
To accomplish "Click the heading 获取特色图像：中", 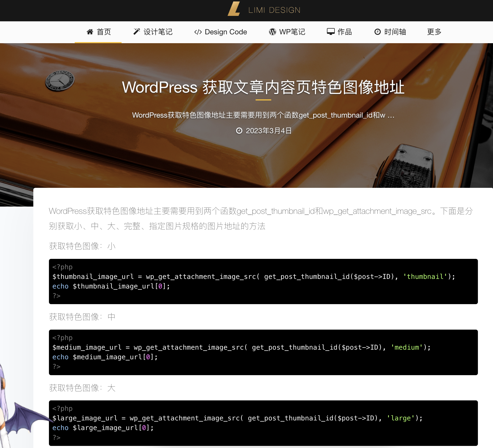I will coord(82,317).
